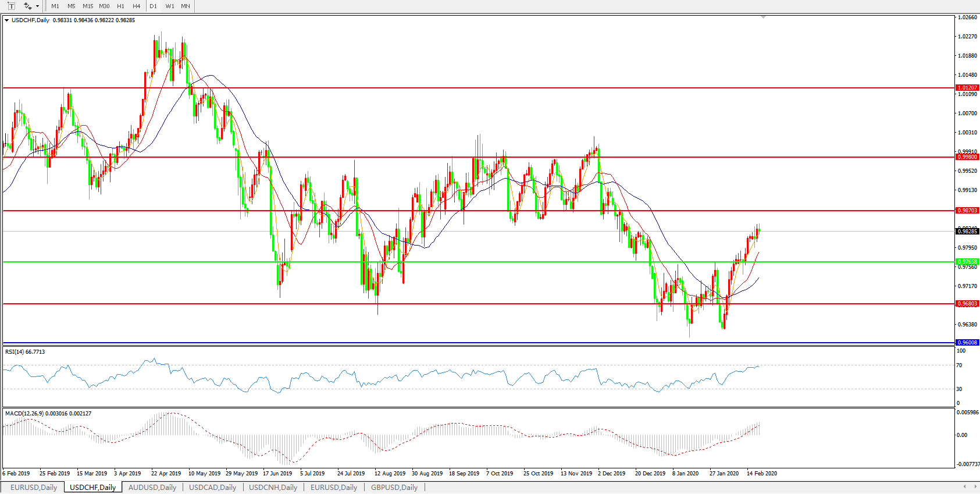The image size is (980, 494).
Task: Select the Text Label drawing tool
Action: pos(11,6)
